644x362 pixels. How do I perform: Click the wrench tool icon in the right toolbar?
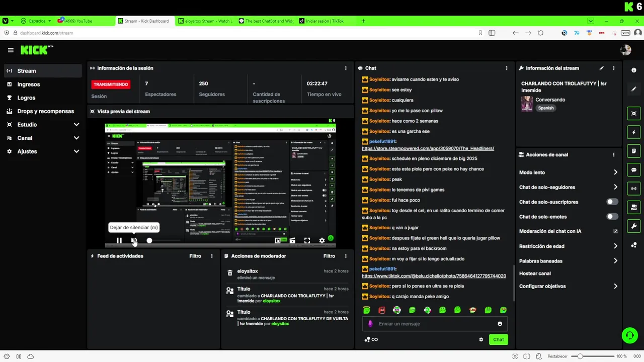[x=634, y=226]
